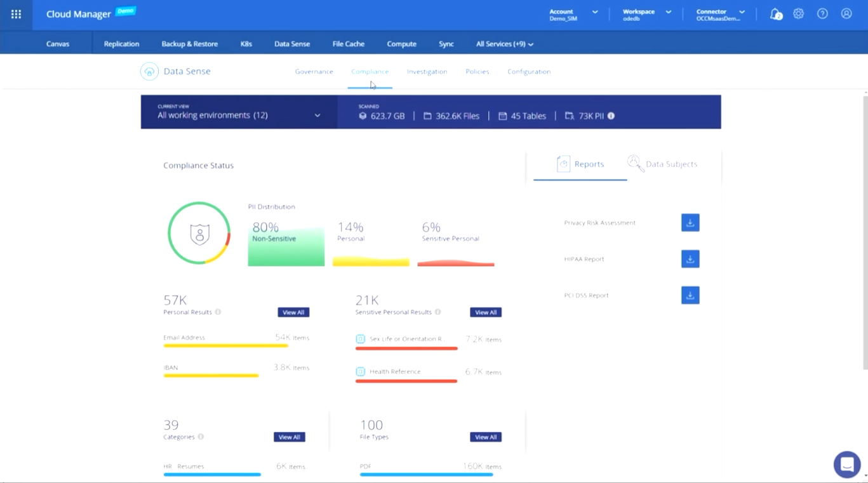Switch to the Investigation tab
The height and width of the screenshot is (483, 868).
[427, 72]
